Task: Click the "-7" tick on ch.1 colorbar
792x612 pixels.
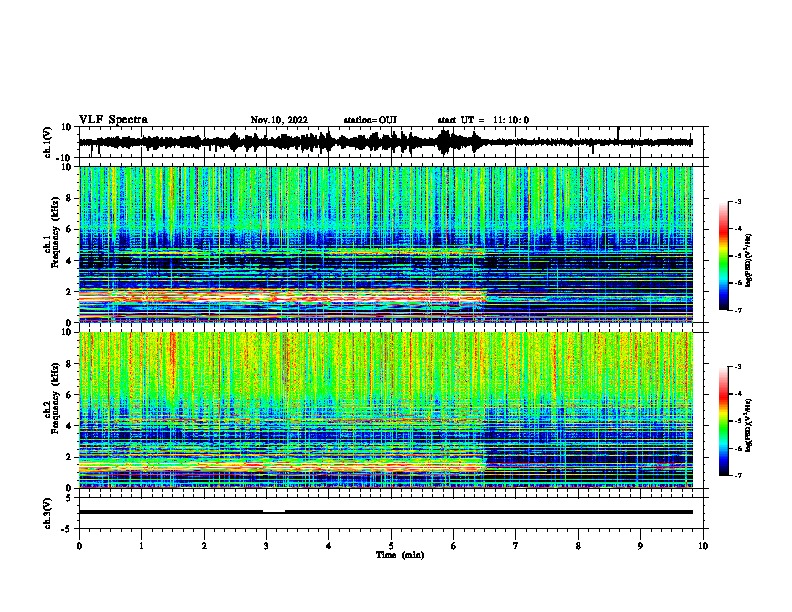Action: [x=737, y=310]
